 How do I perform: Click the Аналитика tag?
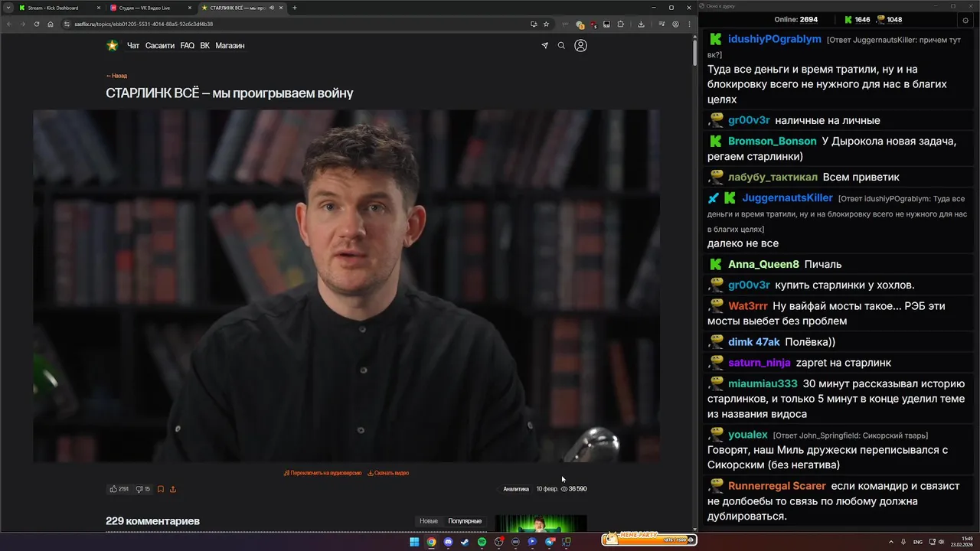click(x=516, y=489)
